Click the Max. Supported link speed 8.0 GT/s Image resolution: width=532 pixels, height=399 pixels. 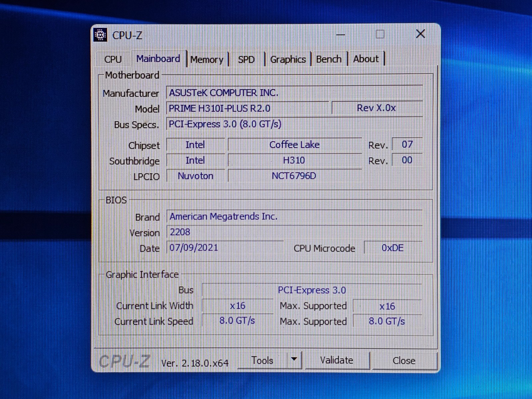[x=387, y=321]
